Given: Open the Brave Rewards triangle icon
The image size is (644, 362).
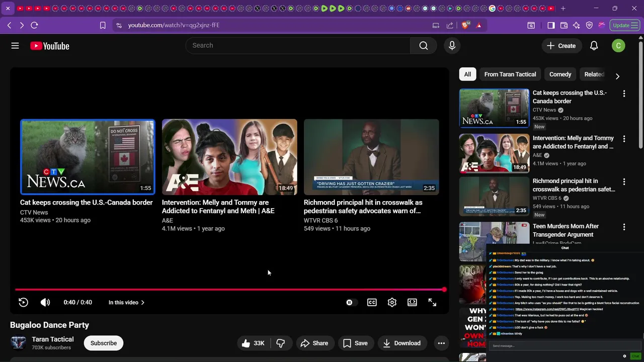Looking at the screenshot, I should pyautogui.click(x=479, y=25).
